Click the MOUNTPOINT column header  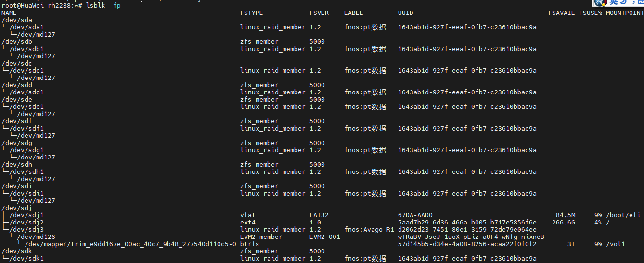(625, 13)
